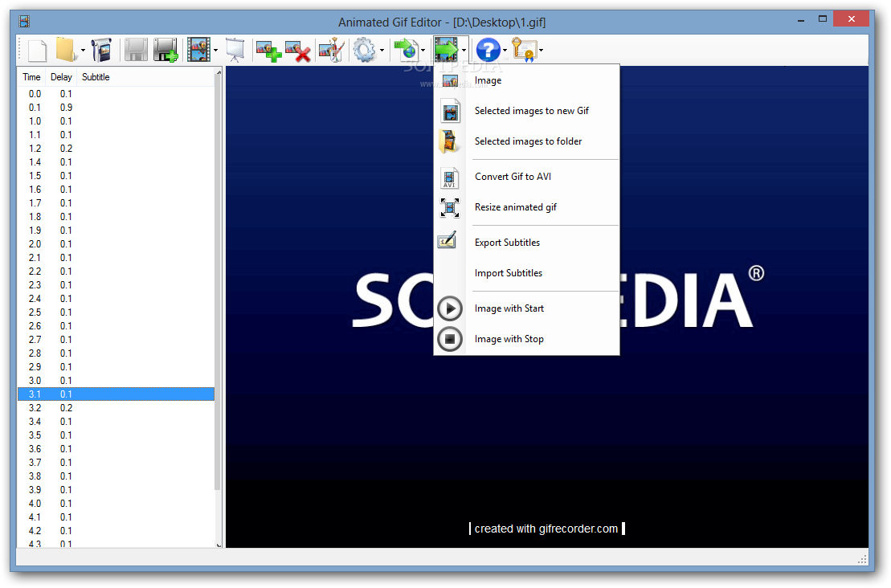Click the projection screen preview icon
The image size is (891, 588).
click(x=235, y=50)
